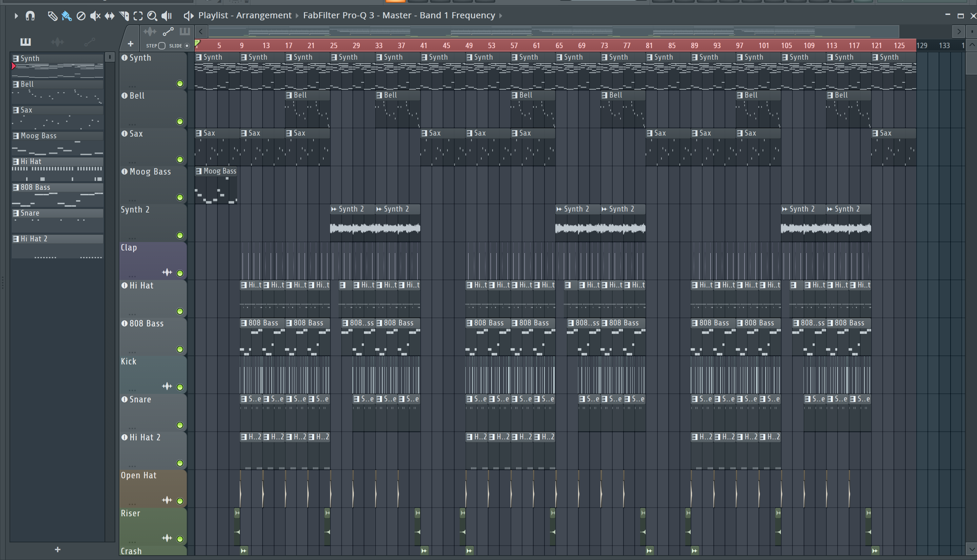
Task: Toggle the STEP checkbox
Action: point(161,46)
